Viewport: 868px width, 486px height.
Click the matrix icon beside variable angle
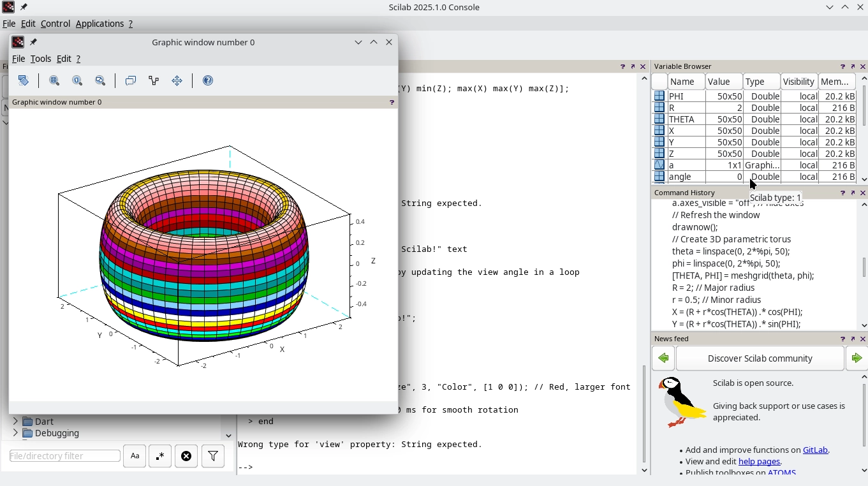coord(659,177)
